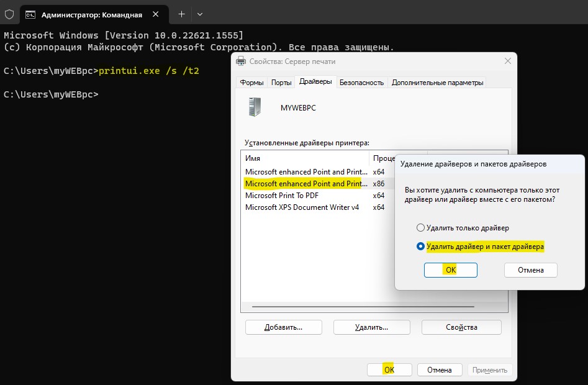This screenshot has width=588, height=385.
Task: Select the x64 Microsoft enhanced Point and Print driver
Action: click(x=318, y=171)
